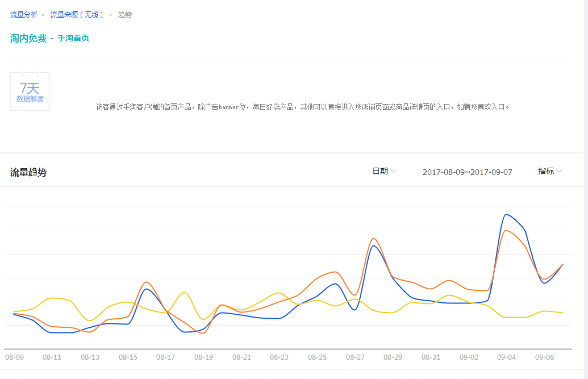The width and height of the screenshot is (588, 379).
Task: Select the 淘内免费 heading text
Action: point(28,38)
